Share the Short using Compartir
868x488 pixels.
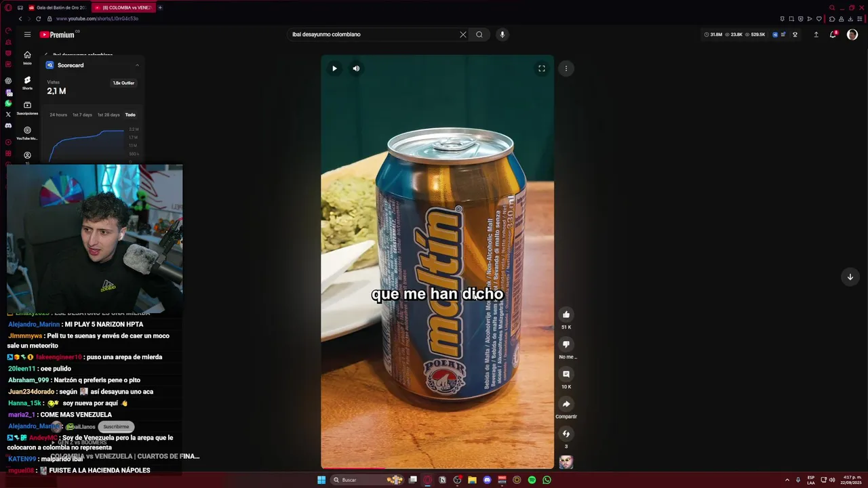click(566, 404)
